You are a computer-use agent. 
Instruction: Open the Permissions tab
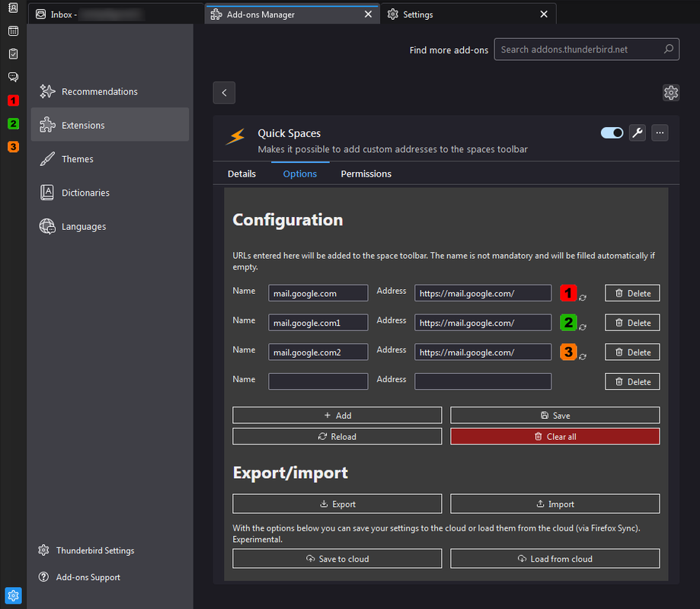pos(366,174)
